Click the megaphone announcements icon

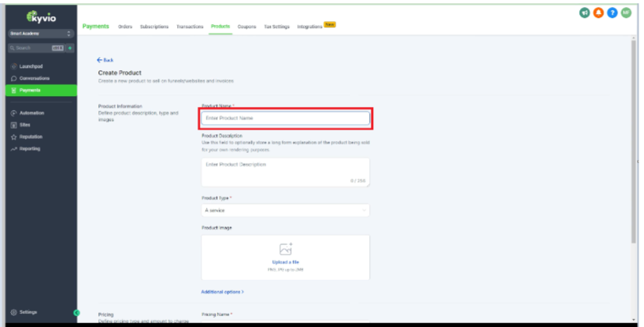585,13
